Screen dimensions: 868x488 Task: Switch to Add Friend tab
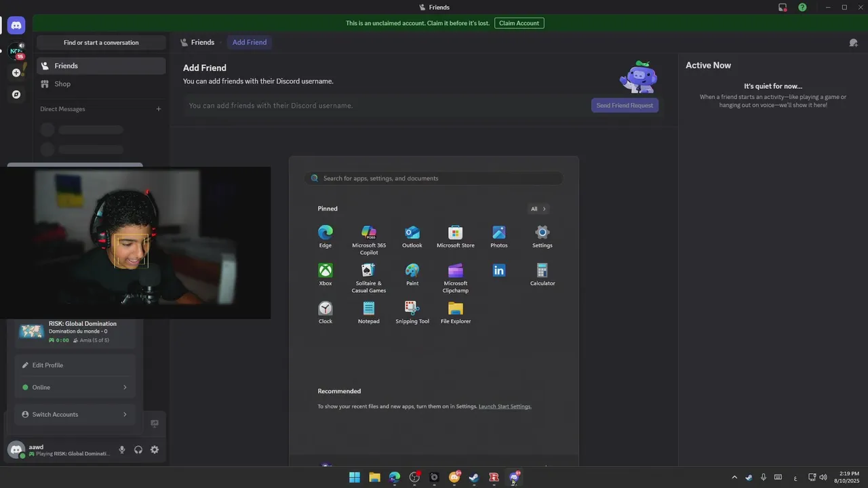pos(250,42)
